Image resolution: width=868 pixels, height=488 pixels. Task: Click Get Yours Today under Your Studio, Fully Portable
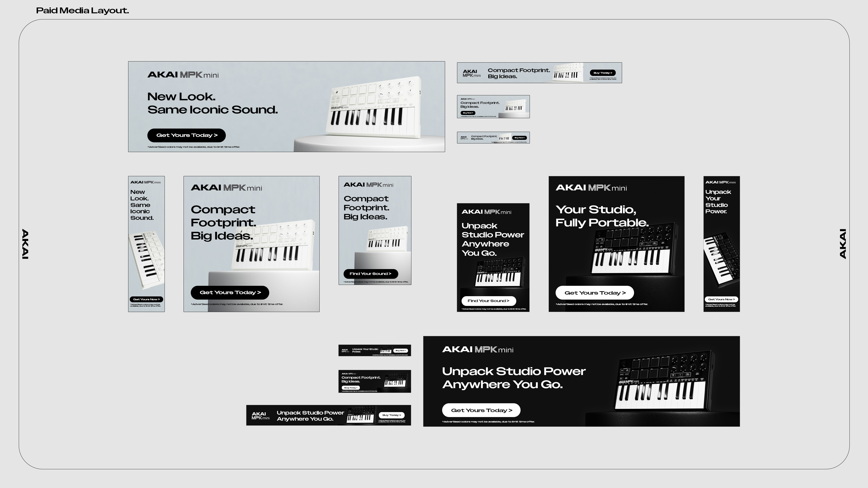(x=595, y=293)
